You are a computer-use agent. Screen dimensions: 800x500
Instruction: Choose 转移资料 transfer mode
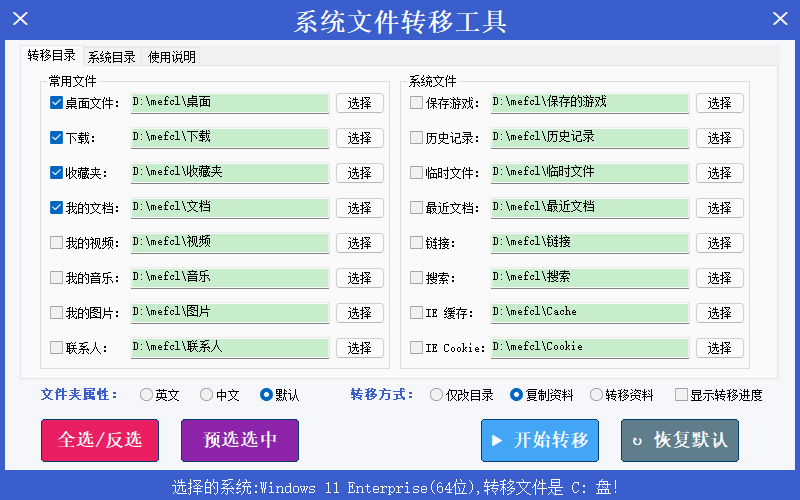coord(597,395)
